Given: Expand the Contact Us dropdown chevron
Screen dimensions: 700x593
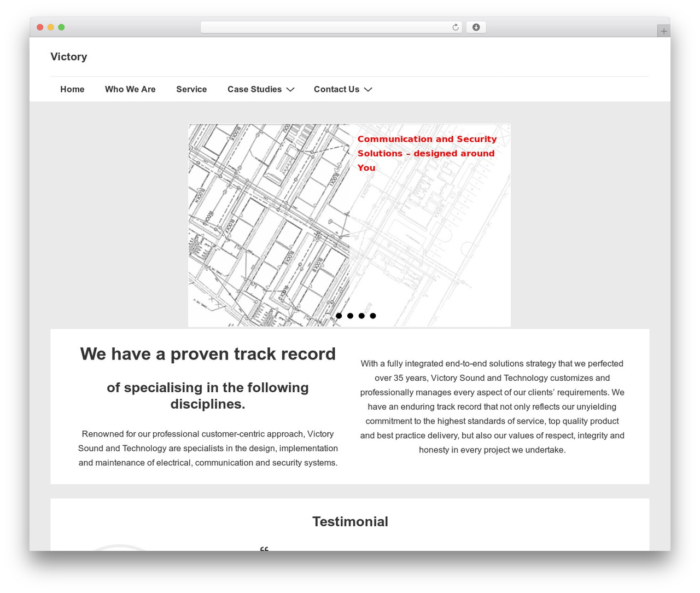Looking at the screenshot, I should [368, 89].
